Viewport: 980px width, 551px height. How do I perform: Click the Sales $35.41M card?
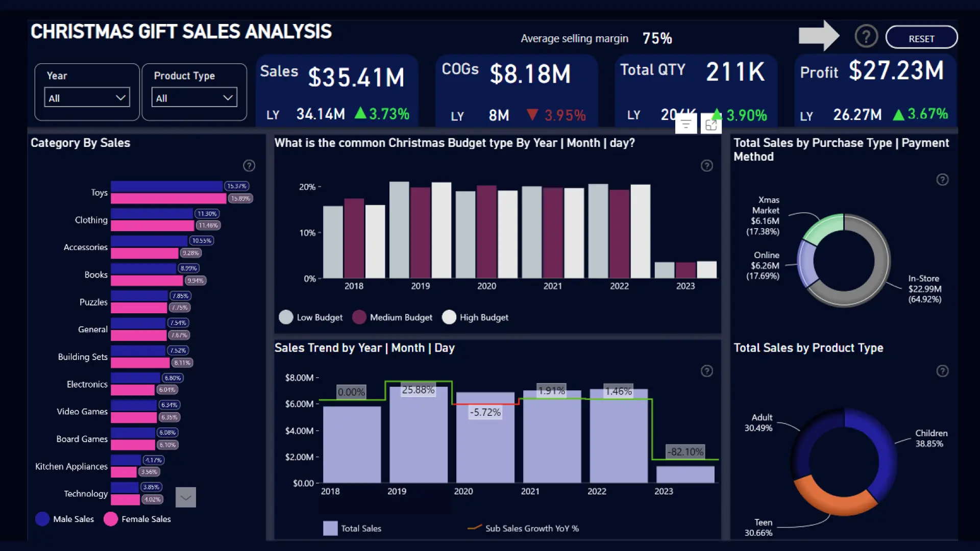337,91
